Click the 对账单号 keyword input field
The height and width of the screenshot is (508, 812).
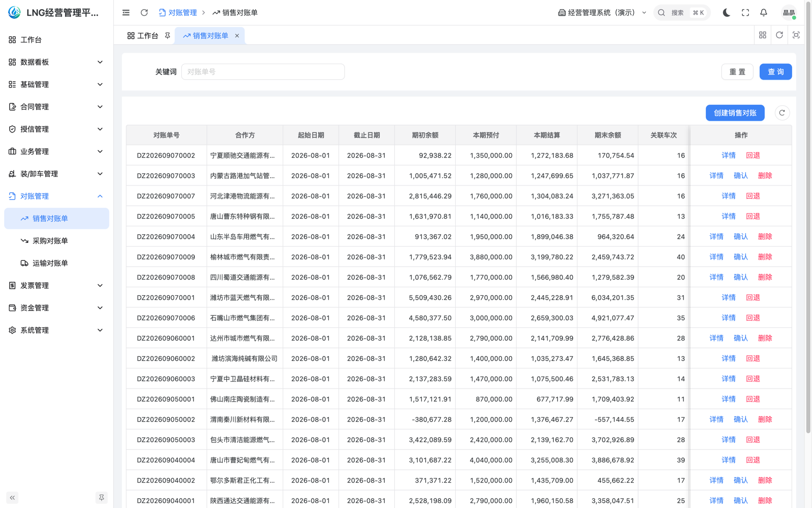click(263, 72)
